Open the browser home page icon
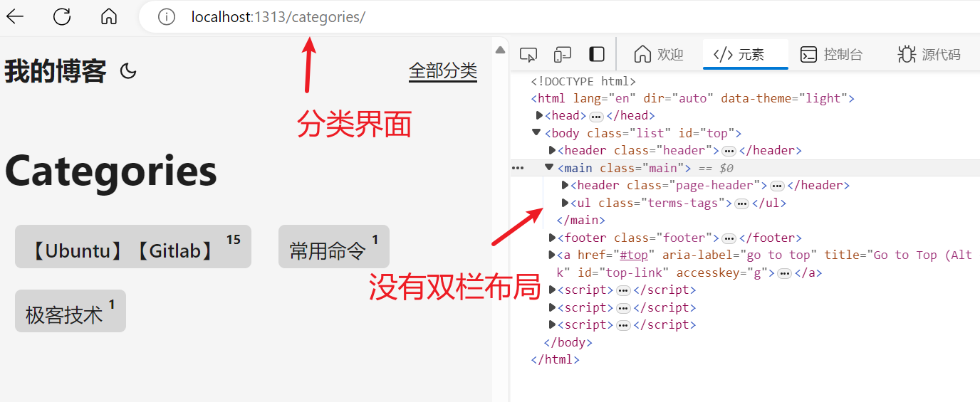The height and width of the screenshot is (402, 980). [109, 16]
